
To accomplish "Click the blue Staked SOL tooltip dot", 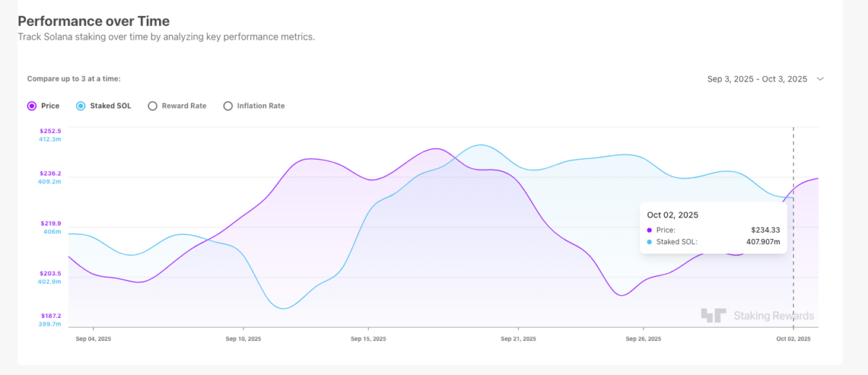I will pos(650,242).
